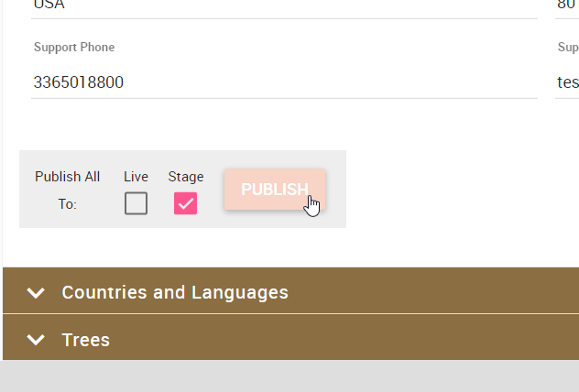The image size is (579, 392).
Task: Click the 'Countries and Languages' heading text
Action: [x=175, y=293]
